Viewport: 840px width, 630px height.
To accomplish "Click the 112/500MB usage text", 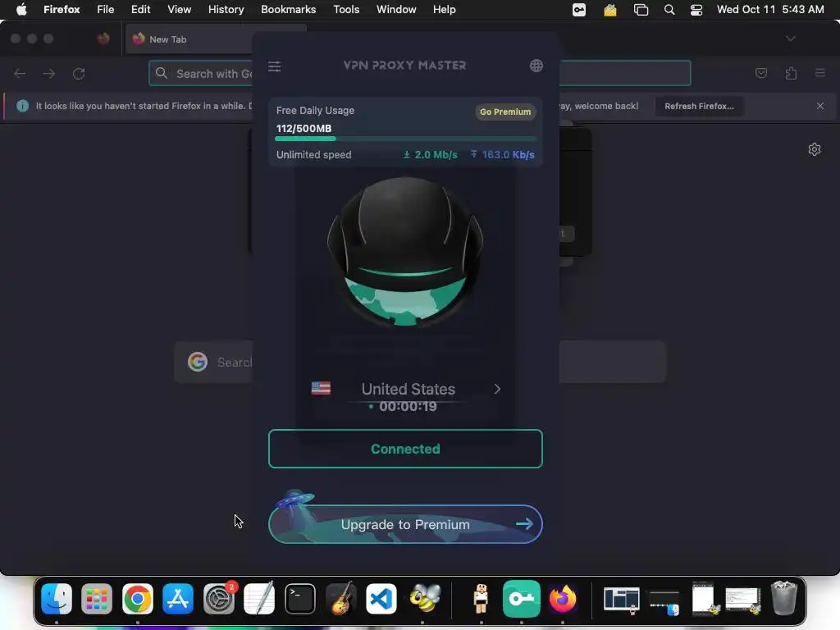I will tap(304, 129).
